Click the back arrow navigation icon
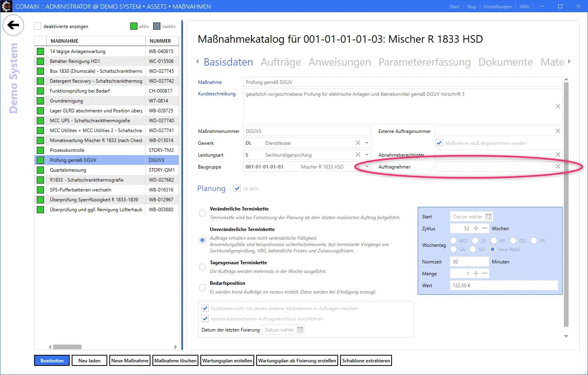 tap(13, 25)
